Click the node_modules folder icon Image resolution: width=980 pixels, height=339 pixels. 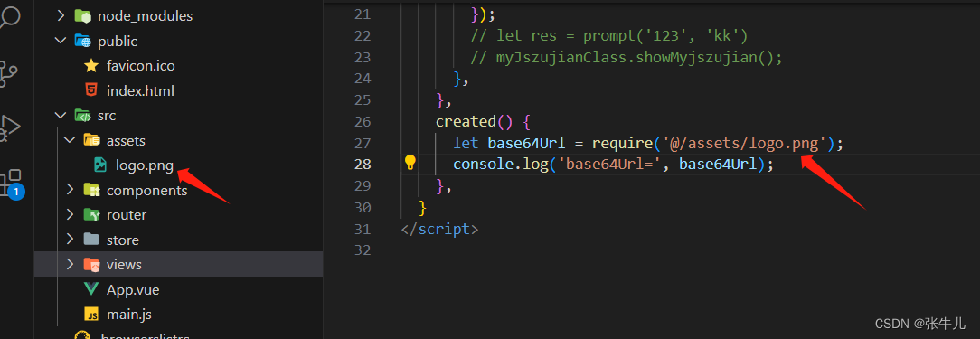point(82,15)
